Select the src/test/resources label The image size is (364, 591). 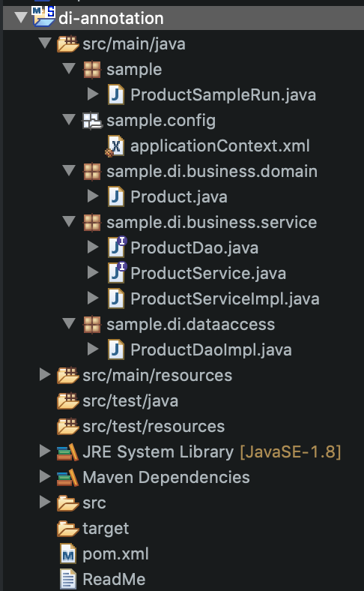coord(154,427)
